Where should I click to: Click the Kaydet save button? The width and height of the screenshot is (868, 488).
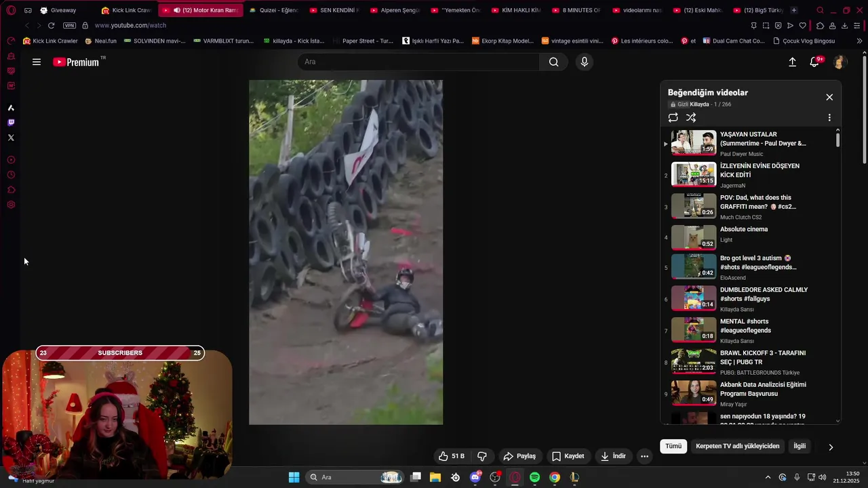(568, 456)
